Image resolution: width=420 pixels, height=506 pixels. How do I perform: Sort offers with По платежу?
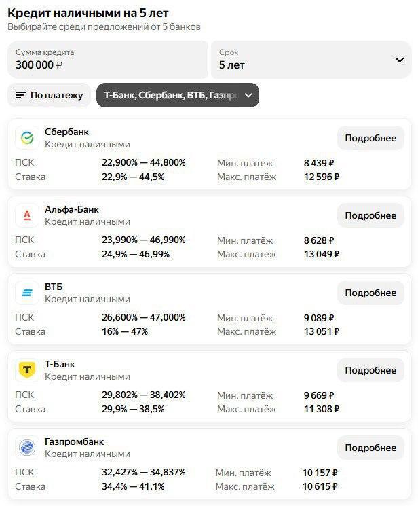[50, 95]
